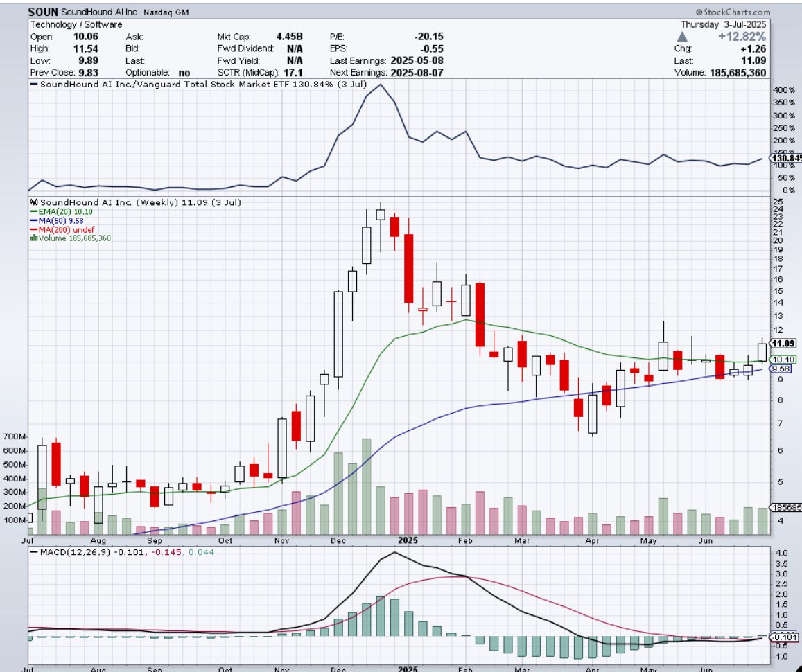This screenshot has height=672, width=802.
Task: Click the EPS value -0.55
Action: tap(433, 48)
